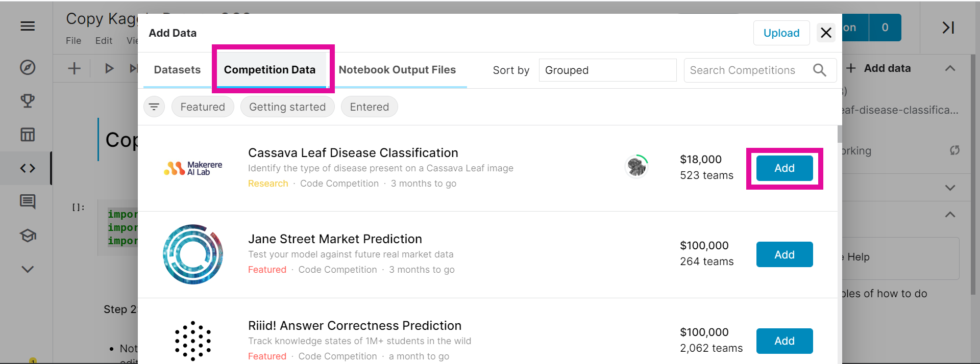The image size is (980, 364).
Task: Open Competitions via trophy icon
Action: pos(28,101)
